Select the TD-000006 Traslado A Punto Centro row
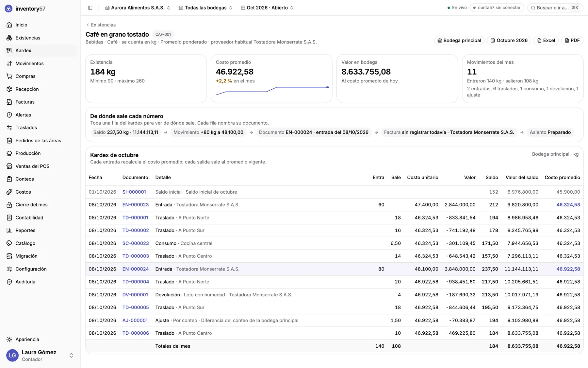Screen dimensions: 588x368 coord(334,333)
